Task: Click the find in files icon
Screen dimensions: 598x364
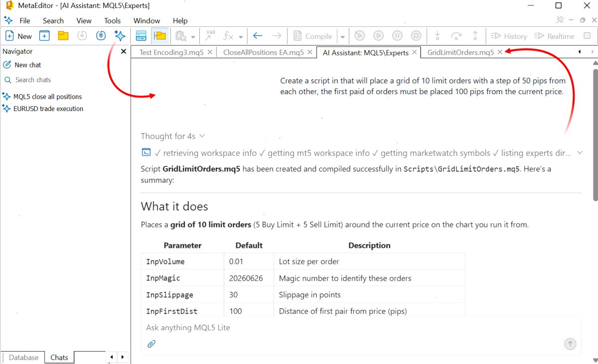Action: click(x=180, y=36)
